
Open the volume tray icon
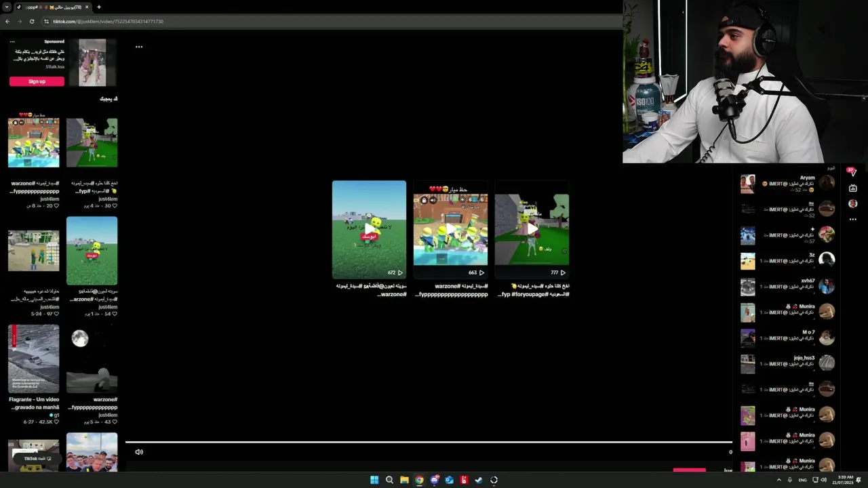(x=824, y=480)
